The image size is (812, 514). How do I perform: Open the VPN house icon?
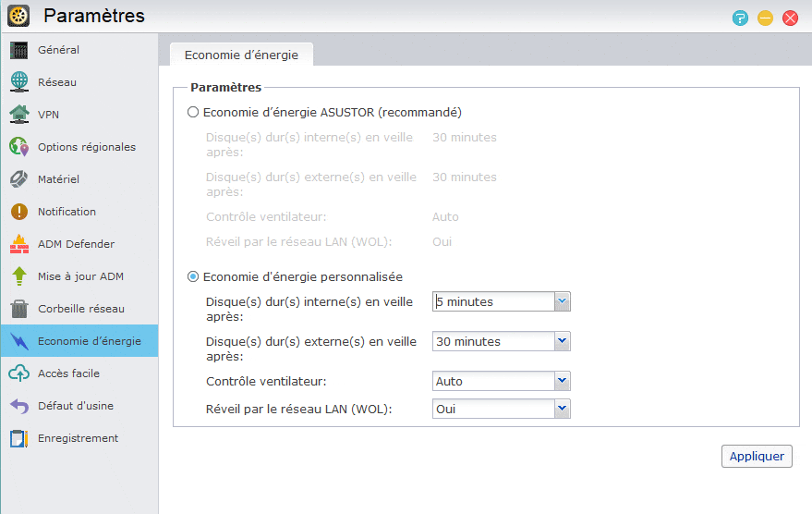tap(19, 115)
